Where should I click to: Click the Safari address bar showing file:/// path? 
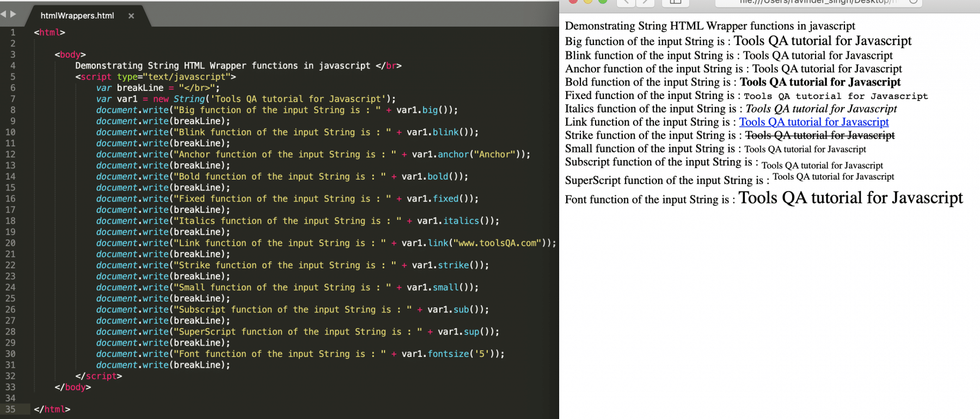click(818, 2)
